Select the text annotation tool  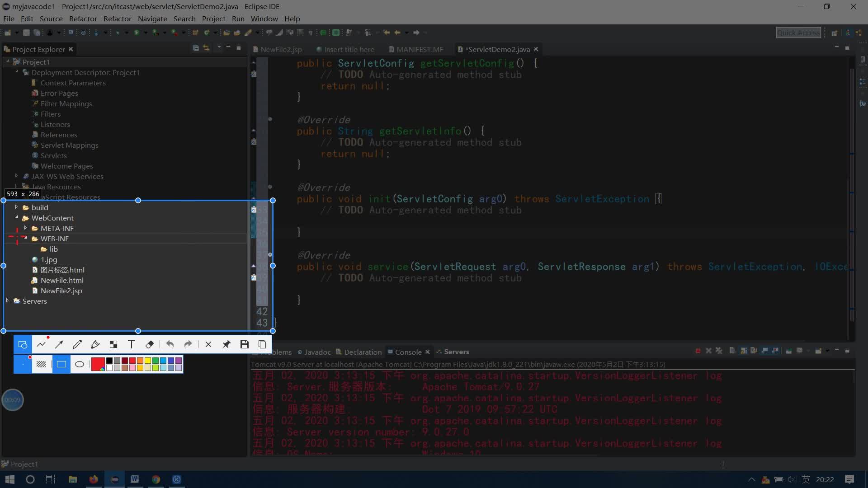click(x=132, y=345)
